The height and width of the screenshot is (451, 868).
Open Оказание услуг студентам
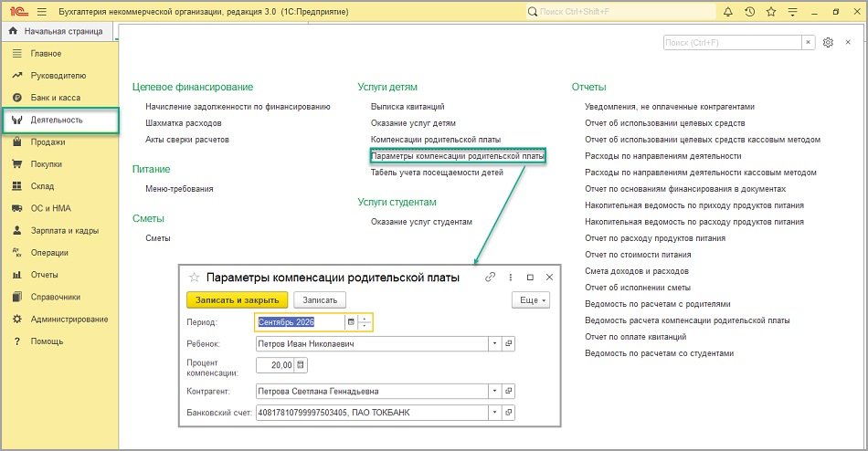pyautogui.click(x=421, y=222)
